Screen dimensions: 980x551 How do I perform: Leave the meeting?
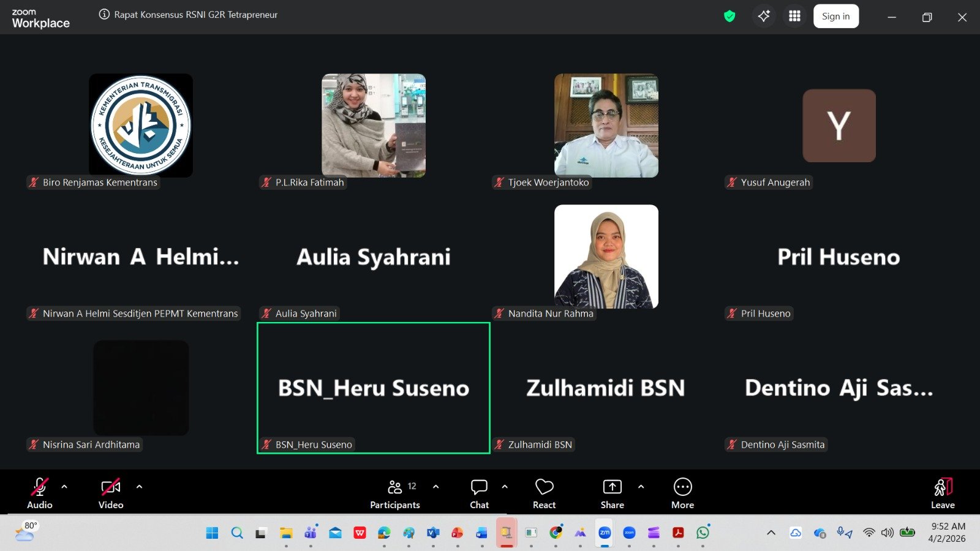[943, 493]
